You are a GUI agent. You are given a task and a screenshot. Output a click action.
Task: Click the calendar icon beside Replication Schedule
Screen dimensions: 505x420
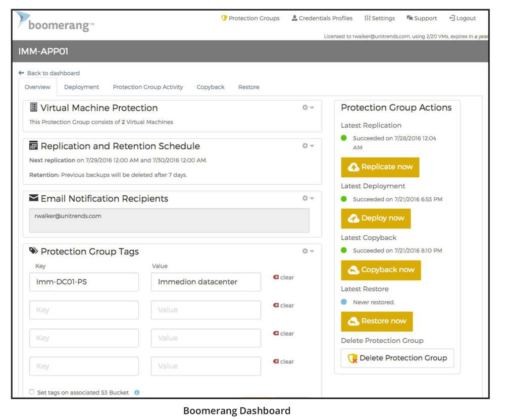click(34, 146)
